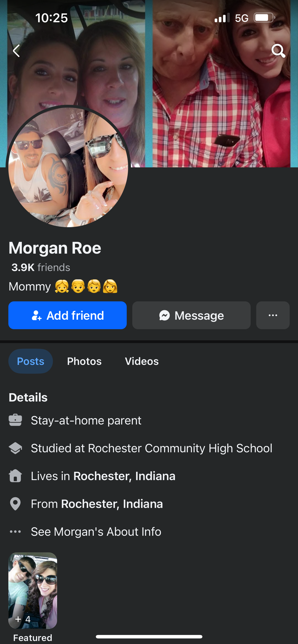Switch to the Photos tab
The height and width of the screenshot is (644, 298).
84,361
